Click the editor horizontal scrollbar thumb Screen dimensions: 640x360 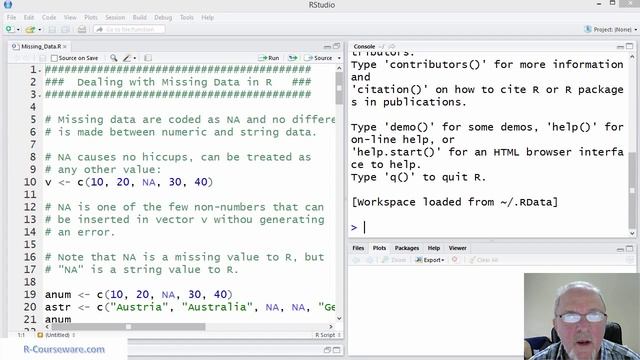[x=128, y=327]
